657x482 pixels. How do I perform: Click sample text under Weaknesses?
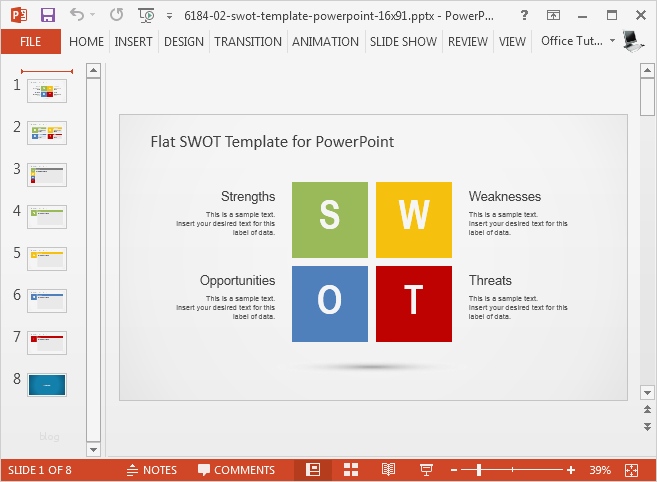518,223
